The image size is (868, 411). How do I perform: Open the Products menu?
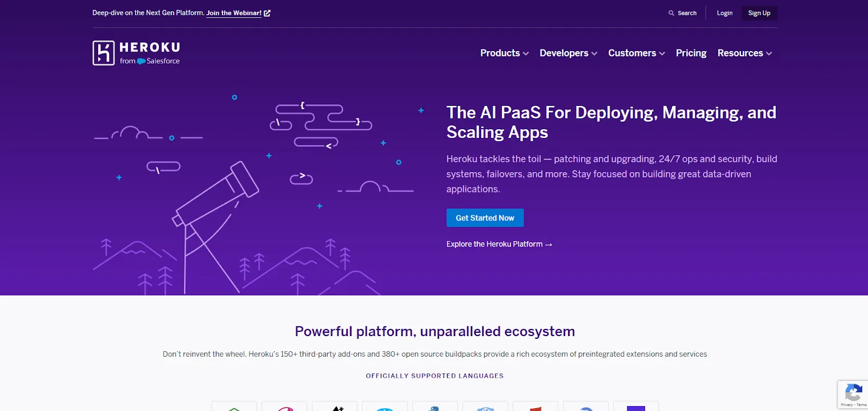(505, 53)
